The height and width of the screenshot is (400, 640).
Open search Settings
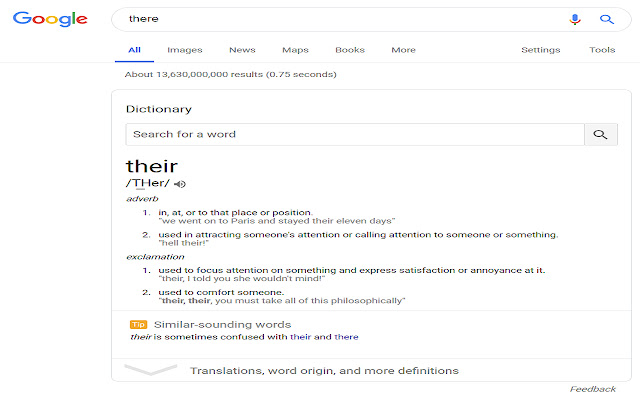coord(540,50)
